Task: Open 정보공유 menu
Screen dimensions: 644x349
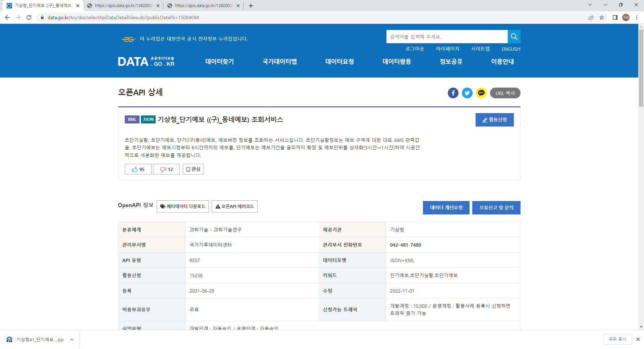Action: tap(451, 61)
